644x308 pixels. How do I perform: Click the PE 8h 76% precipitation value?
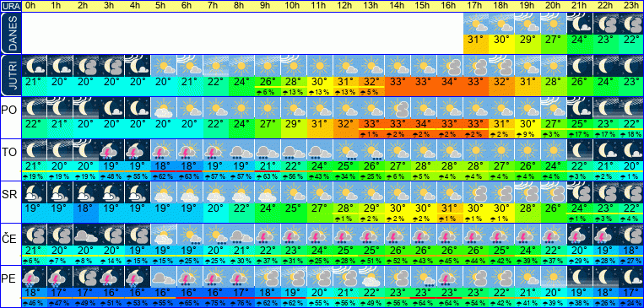[241, 303]
